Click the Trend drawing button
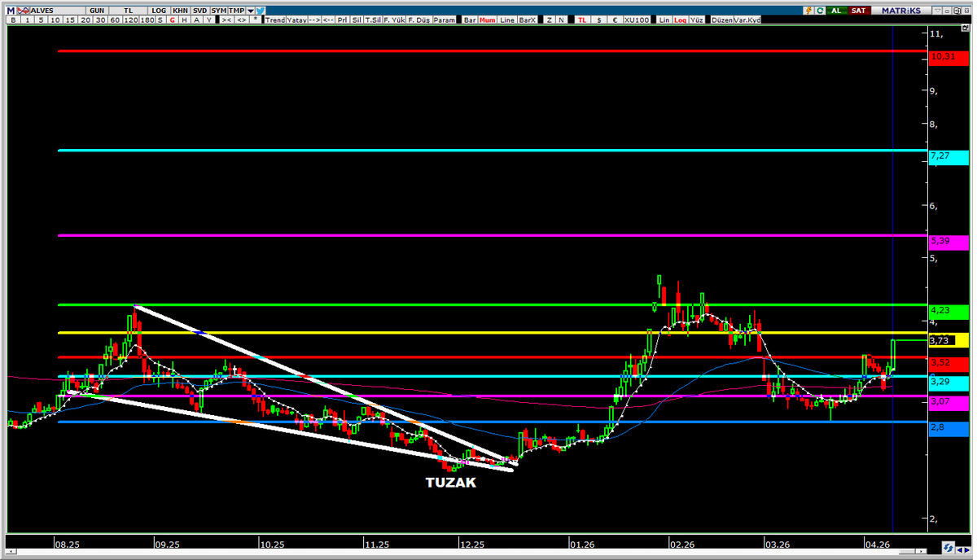This screenshot has width=977, height=560. coord(275,20)
